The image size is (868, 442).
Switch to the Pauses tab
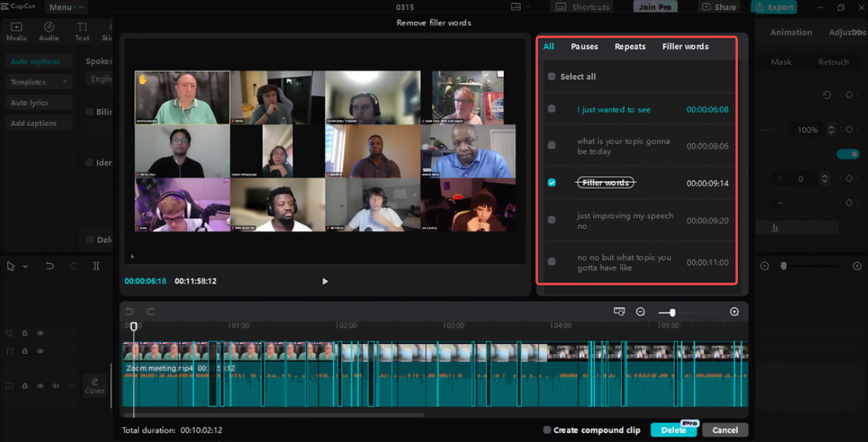[x=584, y=46]
